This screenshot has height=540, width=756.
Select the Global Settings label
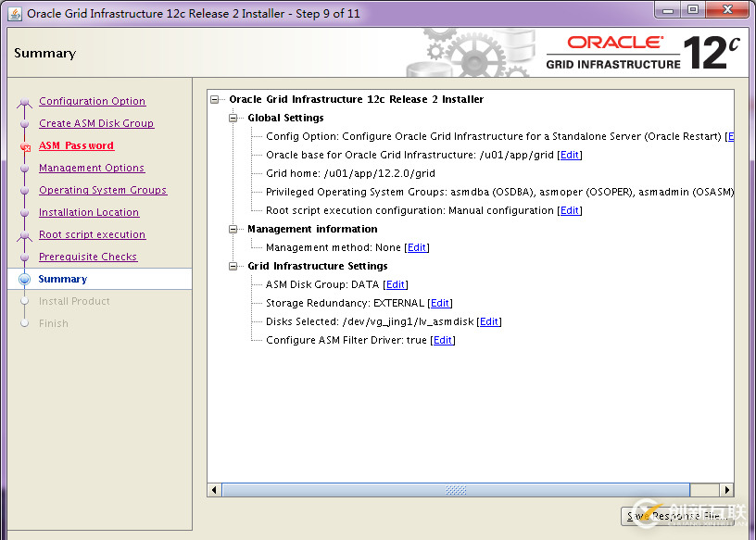coord(285,119)
